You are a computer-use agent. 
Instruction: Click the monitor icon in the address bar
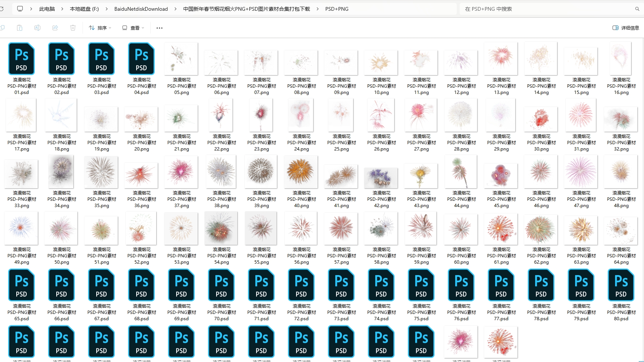pyautogui.click(x=20, y=9)
